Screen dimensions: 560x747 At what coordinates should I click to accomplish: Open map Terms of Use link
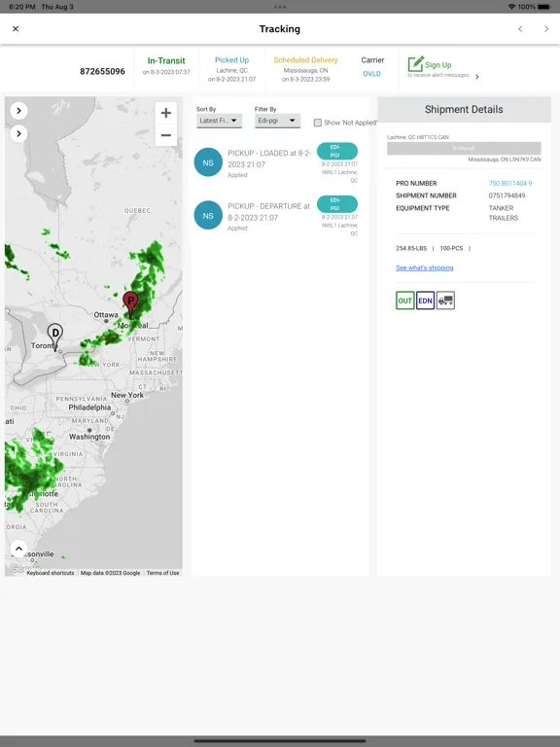point(163,573)
